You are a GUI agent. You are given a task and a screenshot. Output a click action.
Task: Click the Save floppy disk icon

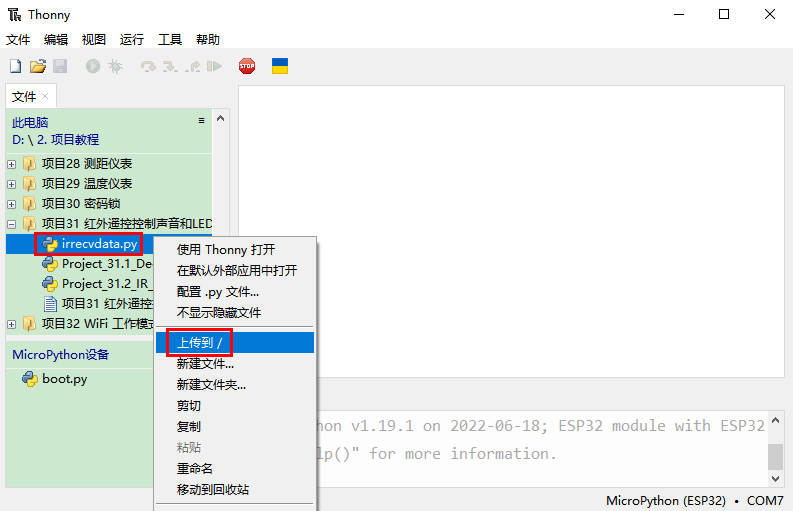[60, 66]
